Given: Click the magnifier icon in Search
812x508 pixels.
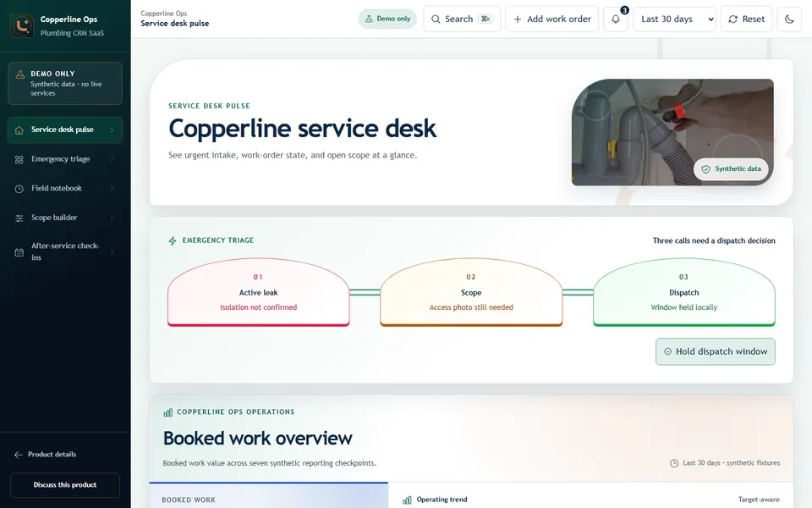Looking at the screenshot, I should [x=436, y=19].
